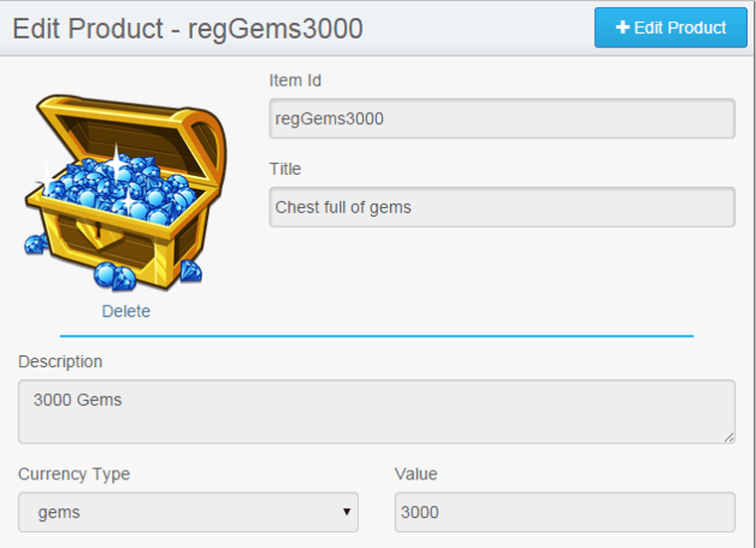Click the Edit Product - regGems3000 heading
The width and height of the screenshot is (756, 548).
tap(188, 29)
